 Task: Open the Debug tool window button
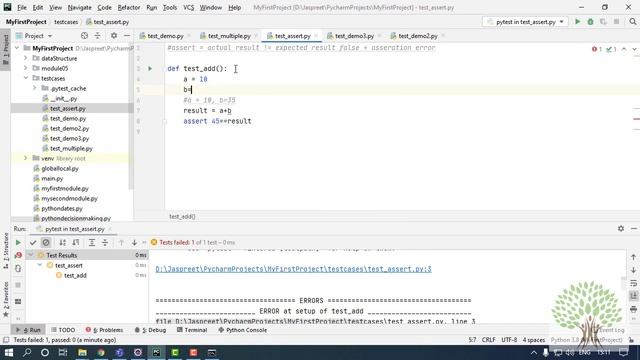150,330
